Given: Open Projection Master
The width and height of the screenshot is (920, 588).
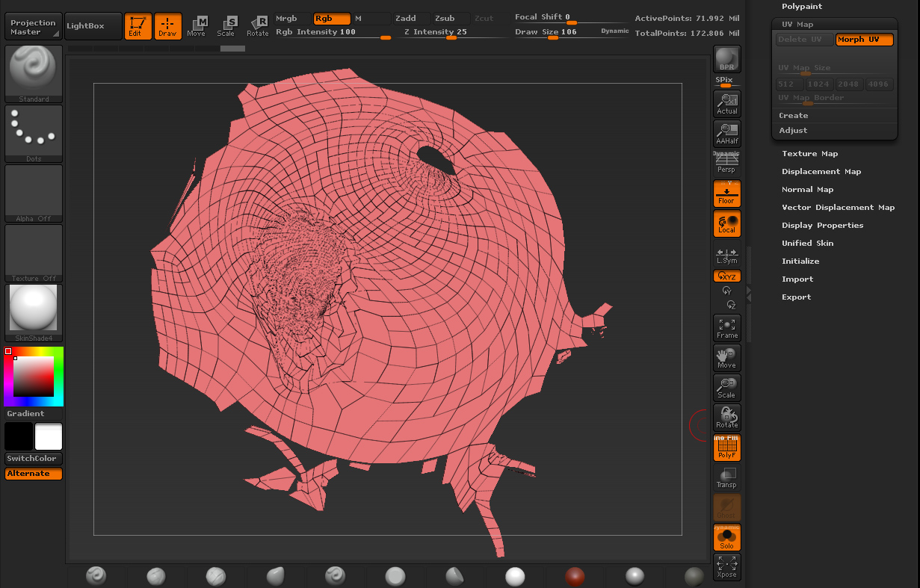Looking at the screenshot, I should (34, 26).
